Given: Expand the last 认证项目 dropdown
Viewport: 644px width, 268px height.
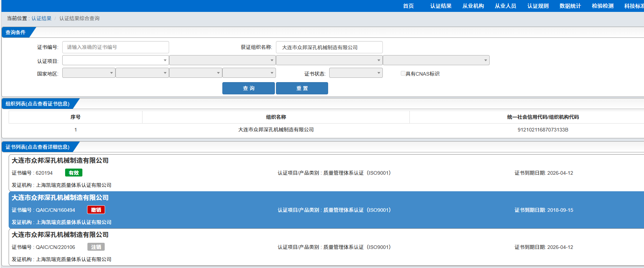Looking at the screenshot, I should [436, 60].
